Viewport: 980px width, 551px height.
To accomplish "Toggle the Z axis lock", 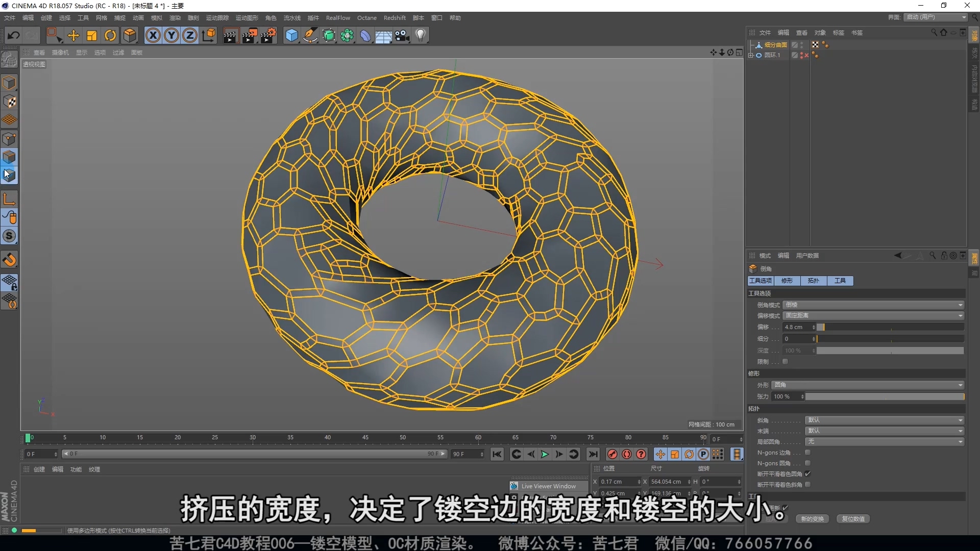I will click(190, 35).
